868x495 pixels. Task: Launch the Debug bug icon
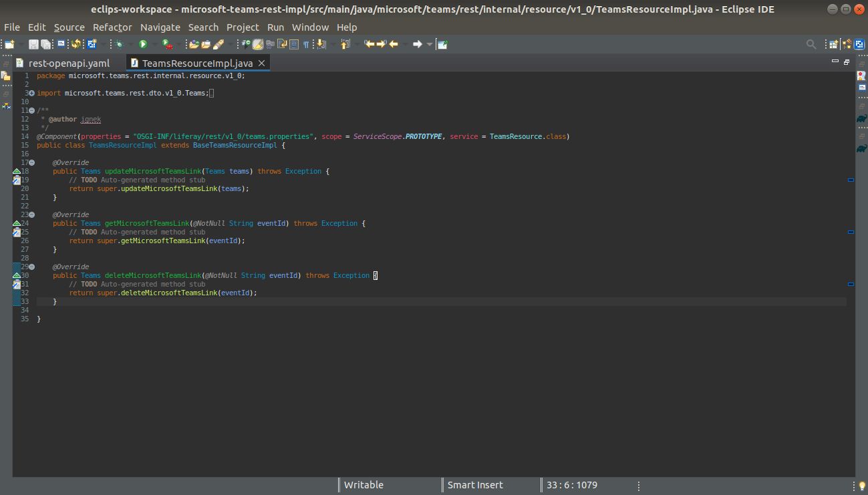pyautogui.click(x=120, y=44)
